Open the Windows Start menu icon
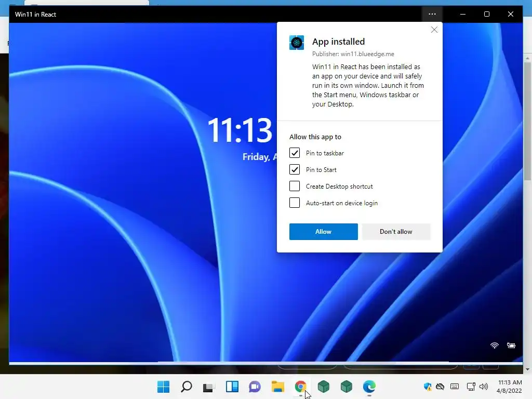532x399 pixels. tap(163, 387)
